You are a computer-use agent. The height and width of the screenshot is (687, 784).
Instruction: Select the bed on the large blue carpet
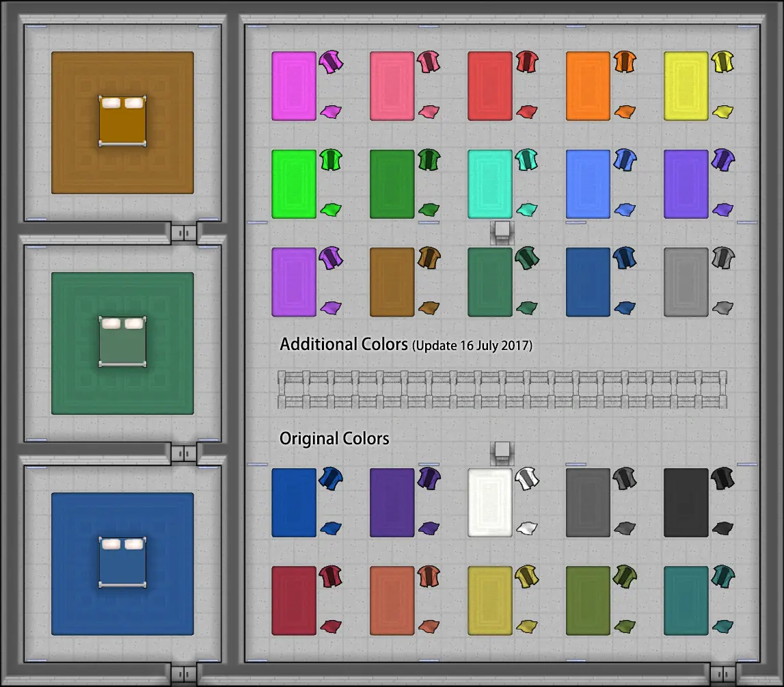click(122, 563)
